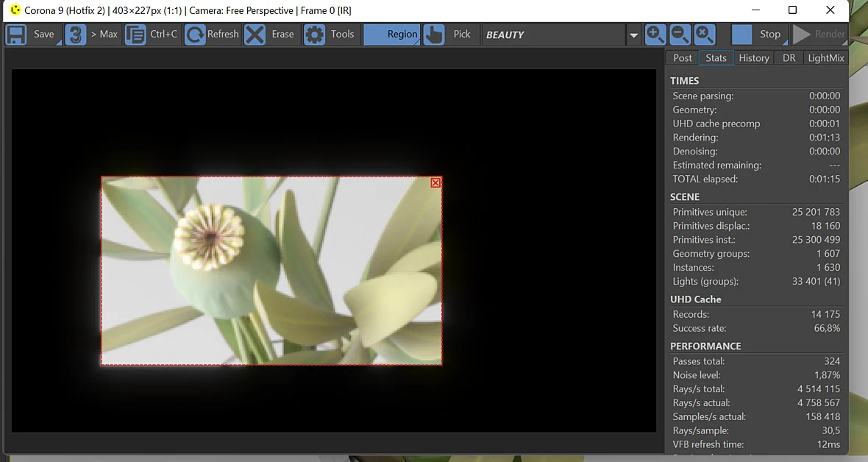Send render to Max frame buffer

click(91, 35)
